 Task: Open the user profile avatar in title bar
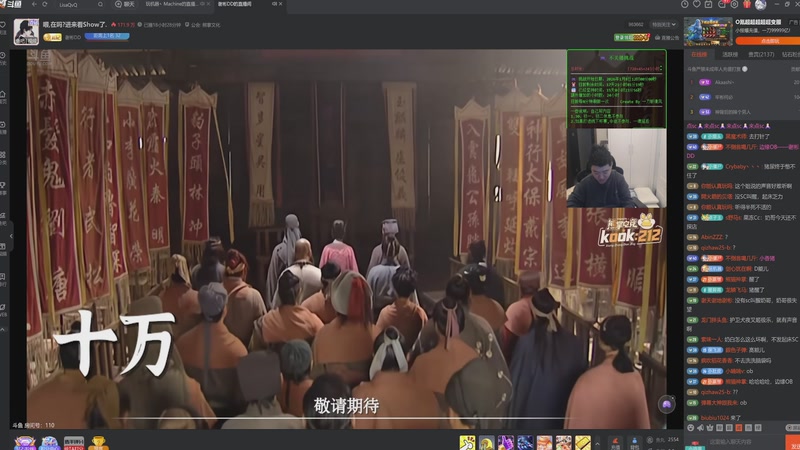pos(761,5)
